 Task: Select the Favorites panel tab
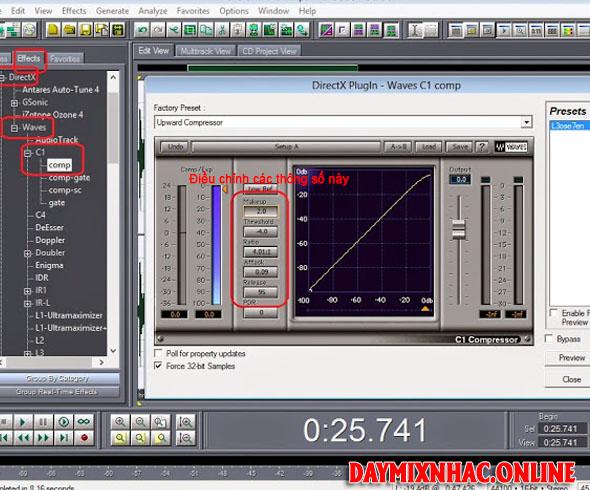pos(65,59)
